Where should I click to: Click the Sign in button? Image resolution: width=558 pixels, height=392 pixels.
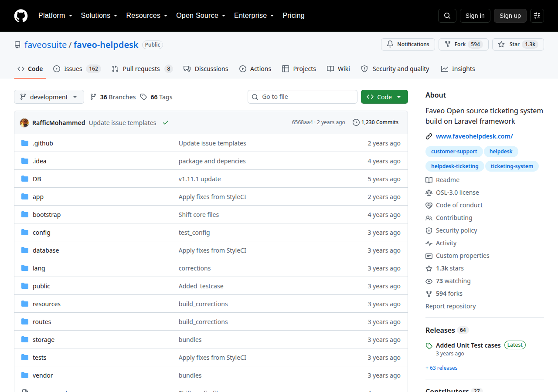point(475,16)
